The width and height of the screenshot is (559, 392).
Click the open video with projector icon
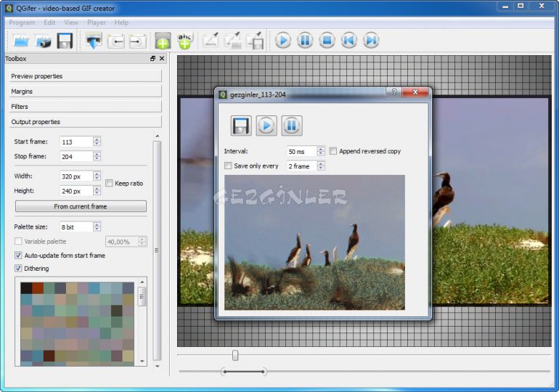point(43,41)
